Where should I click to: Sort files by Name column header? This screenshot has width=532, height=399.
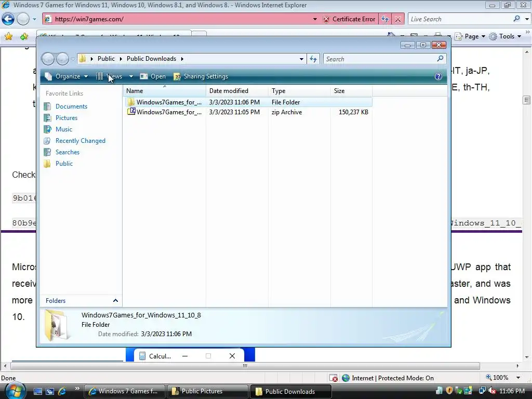[165, 91]
